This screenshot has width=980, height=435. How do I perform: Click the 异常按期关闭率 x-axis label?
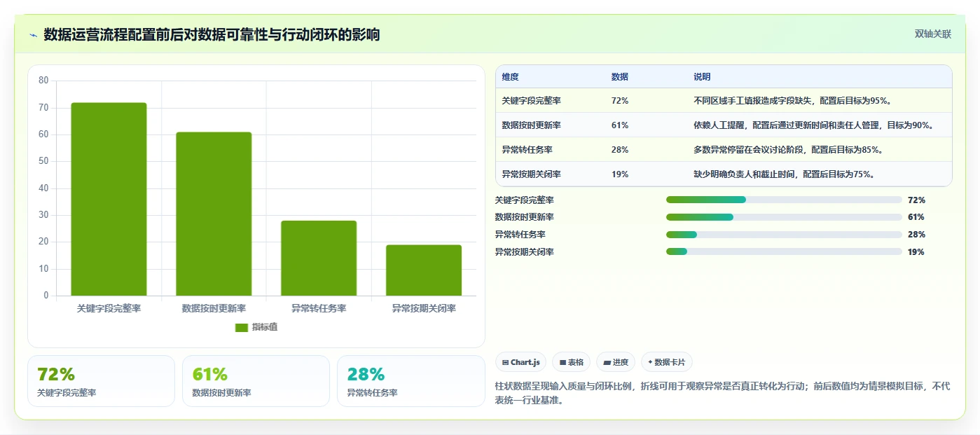(x=424, y=308)
